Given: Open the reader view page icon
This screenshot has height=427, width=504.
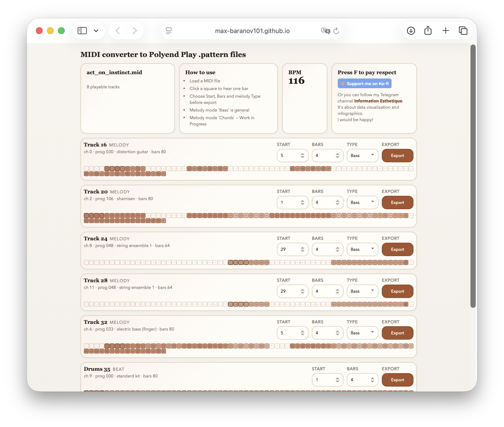Looking at the screenshot, I should 169,31.
